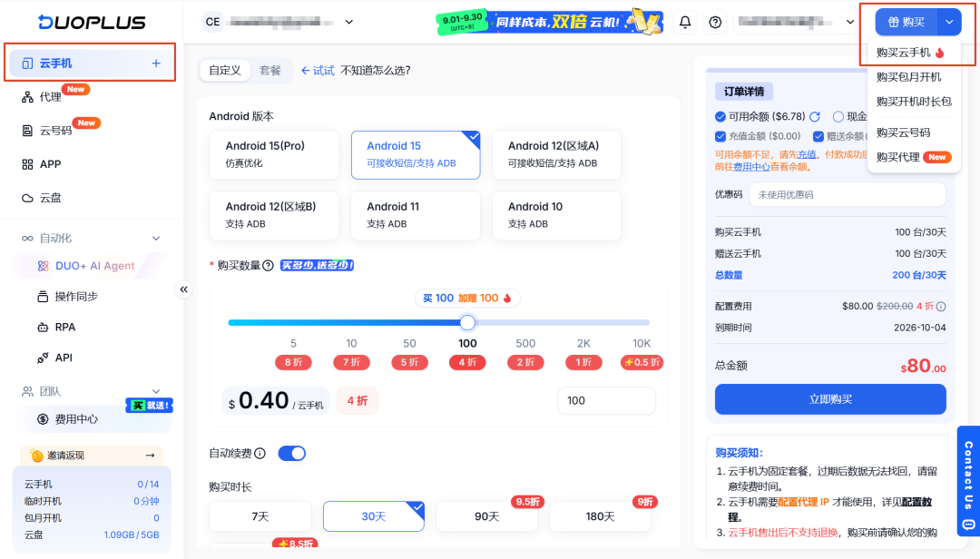The height and width of the screenshot is (559, 980).
Task: Go to the APP sidebar section
Action: (50, 164)
